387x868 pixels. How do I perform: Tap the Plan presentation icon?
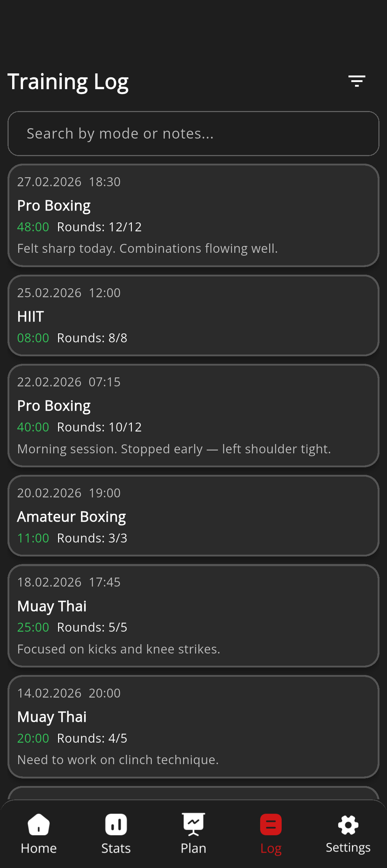coord(193,824)
